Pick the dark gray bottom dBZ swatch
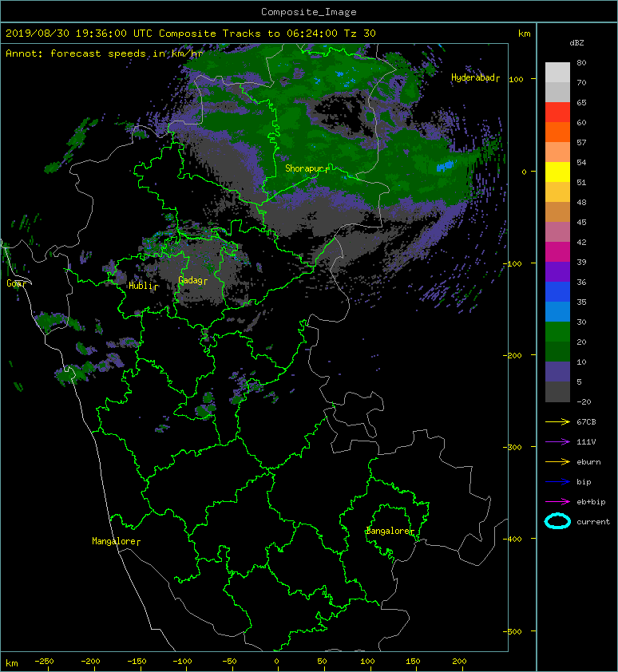The width and height of the screenshot is (618, 672). click(x=557, y=392)
